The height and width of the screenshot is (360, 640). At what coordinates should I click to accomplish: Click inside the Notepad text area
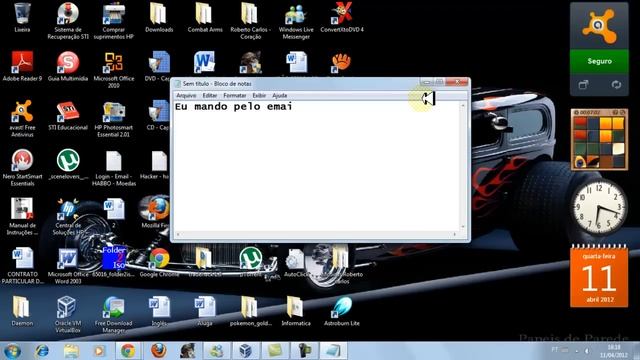point(316,167)
